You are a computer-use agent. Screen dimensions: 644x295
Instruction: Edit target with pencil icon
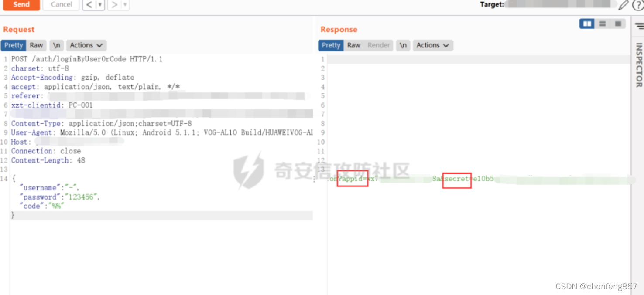tap(624, 5)
